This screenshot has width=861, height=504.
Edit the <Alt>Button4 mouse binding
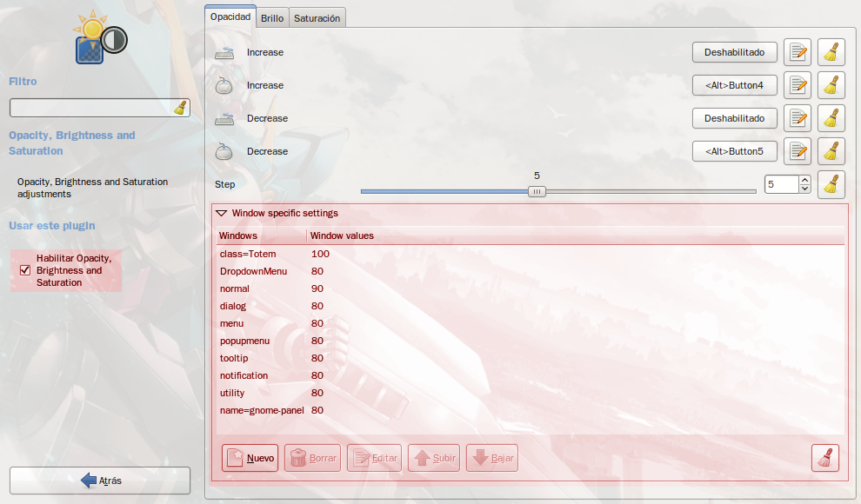click(x=798, y=85)
